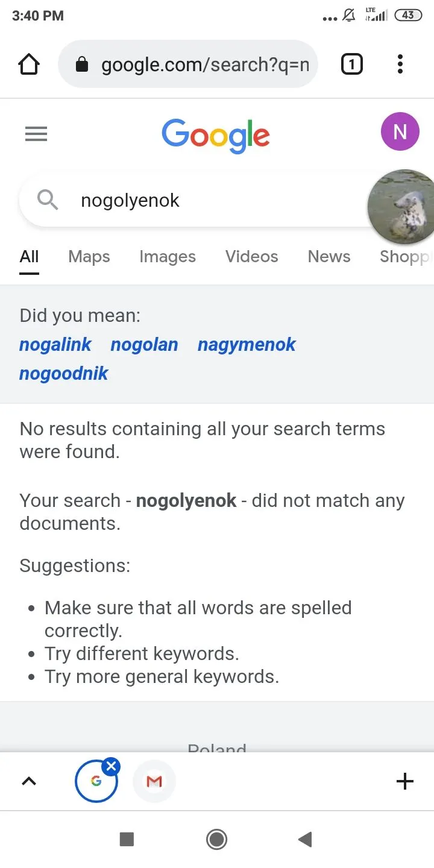
Task: Add a new tab with plus icon
Action: [405, 782]
